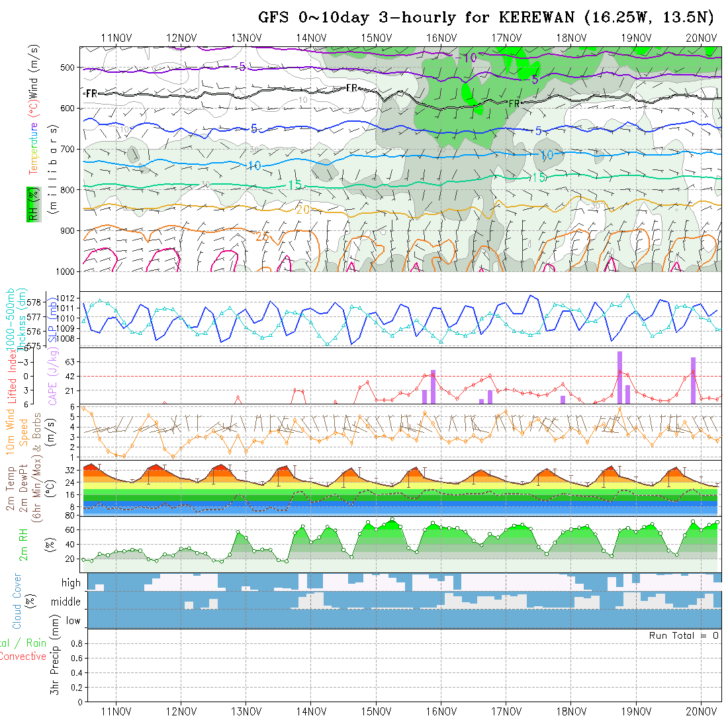Viewport: 728px width, 728px height.
Task: Click the 'low' cloud cover row label
Action: [x=73, y=621]
